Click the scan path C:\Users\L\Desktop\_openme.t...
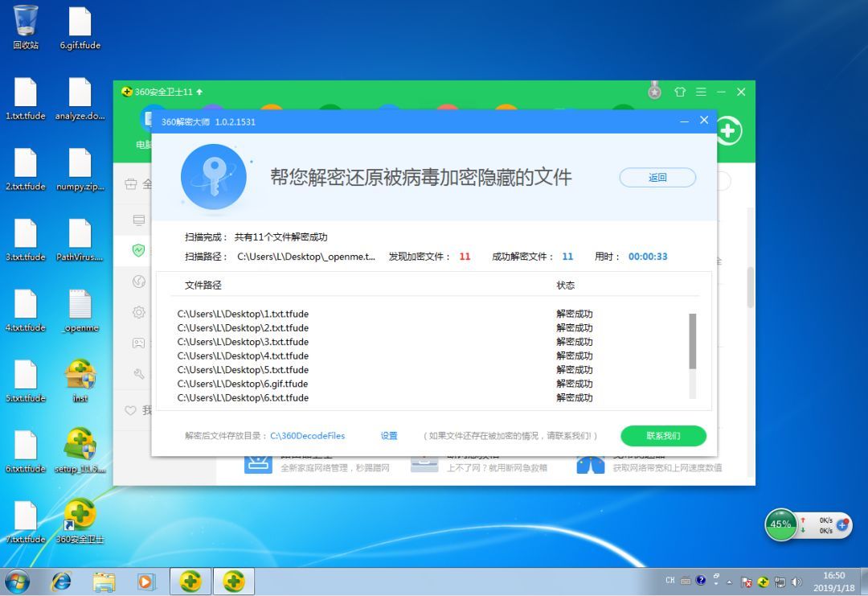This screenshot has height=596, width=868. pyautogui.click(x=305, y=257)
